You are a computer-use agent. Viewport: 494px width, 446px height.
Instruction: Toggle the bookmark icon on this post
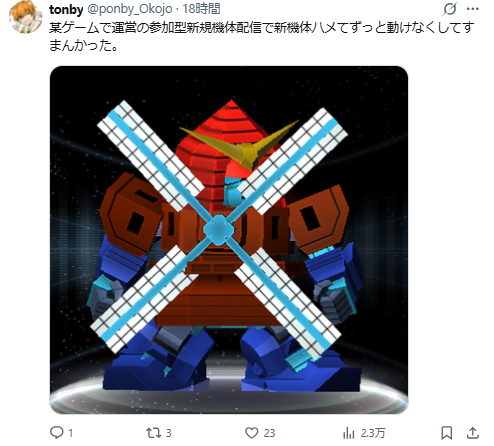coord(447,433)
